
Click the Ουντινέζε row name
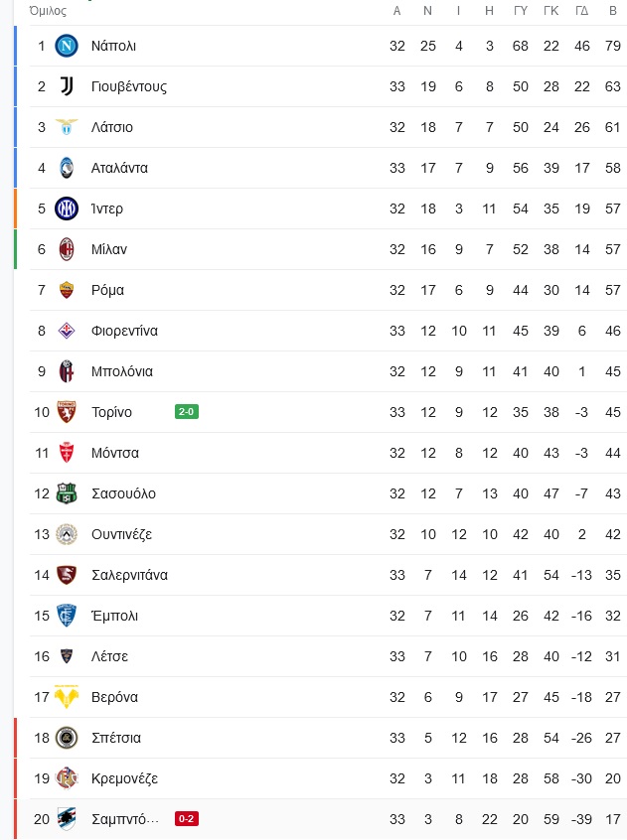click(121, 534)
